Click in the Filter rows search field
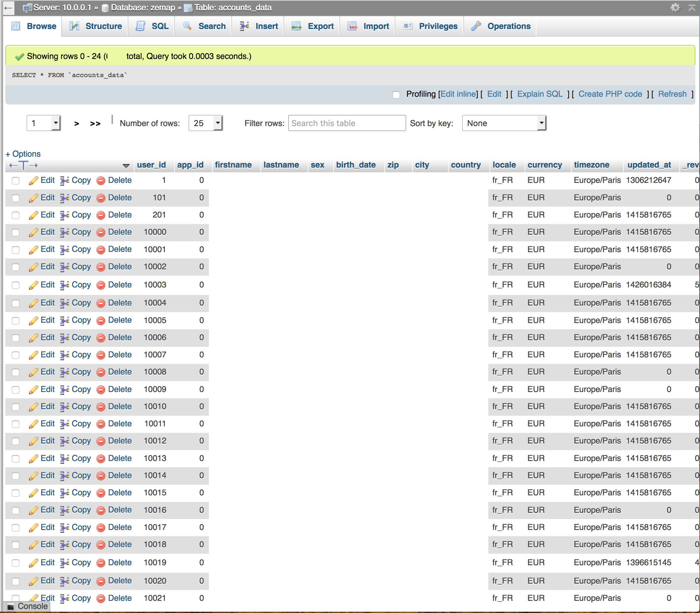The height and width of the screenshot is (613, 700). pyautogui.click(x=347, y=123)
